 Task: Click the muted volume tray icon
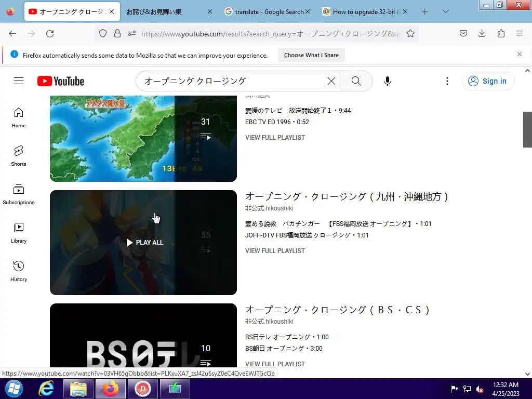click(x=480, y=389)
